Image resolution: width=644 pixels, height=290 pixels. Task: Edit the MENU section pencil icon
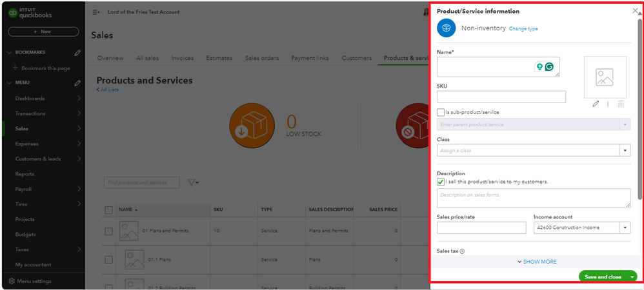[x=77, y=83]
